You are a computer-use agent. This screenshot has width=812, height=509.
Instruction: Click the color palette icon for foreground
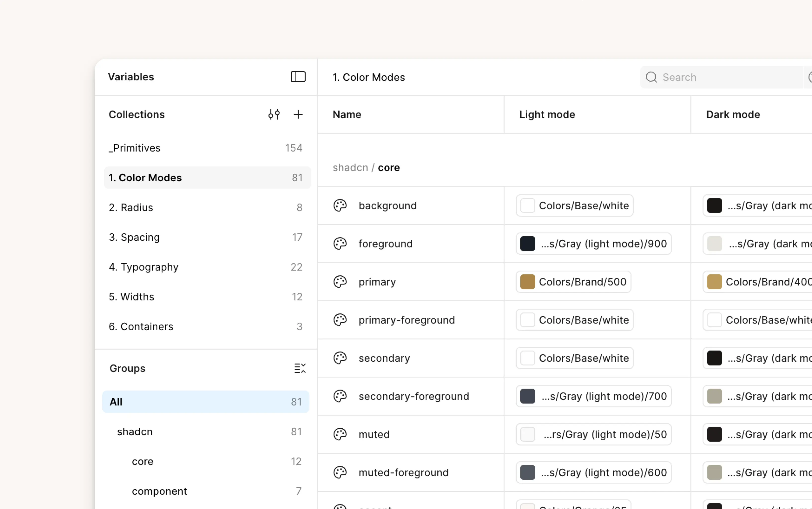340,243
